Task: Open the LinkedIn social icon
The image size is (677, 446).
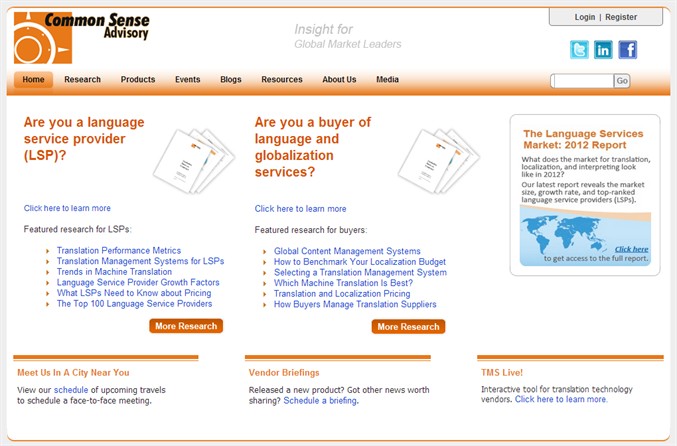Action: (603, 50)
